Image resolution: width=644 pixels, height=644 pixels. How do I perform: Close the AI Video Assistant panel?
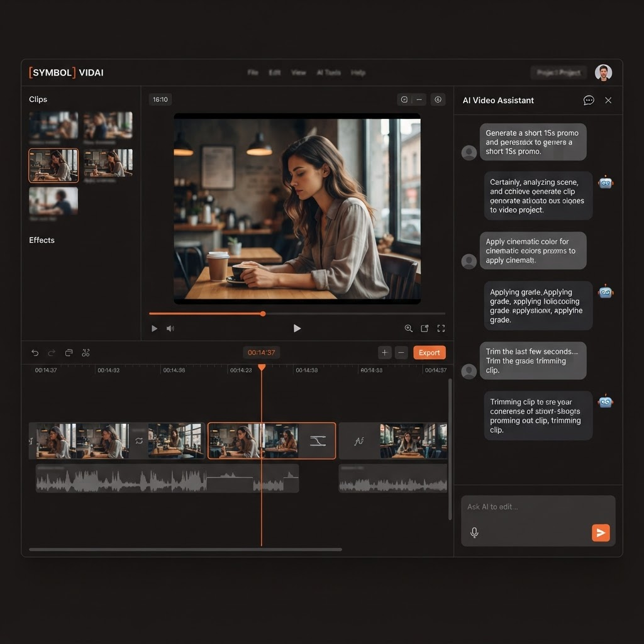pos(608,100)
